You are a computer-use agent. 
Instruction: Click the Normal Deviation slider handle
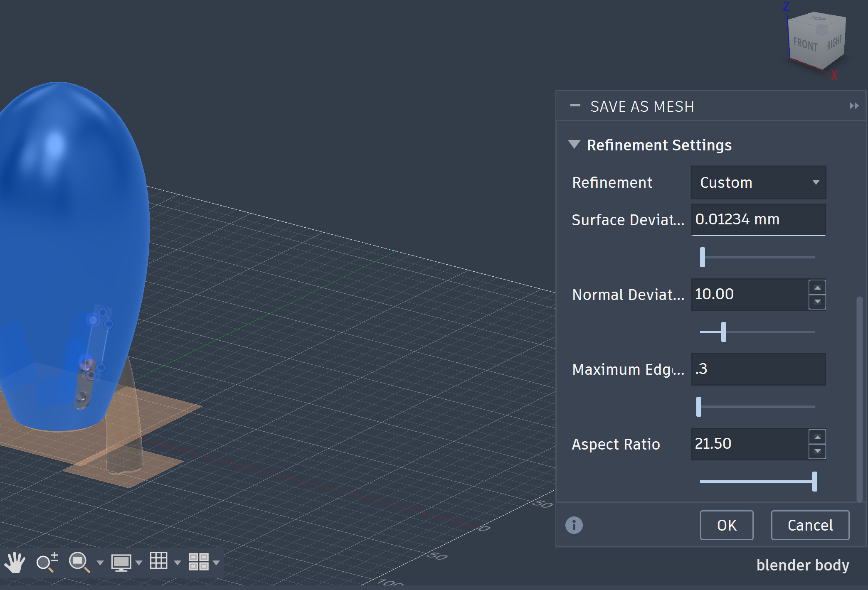coord(724,332)
